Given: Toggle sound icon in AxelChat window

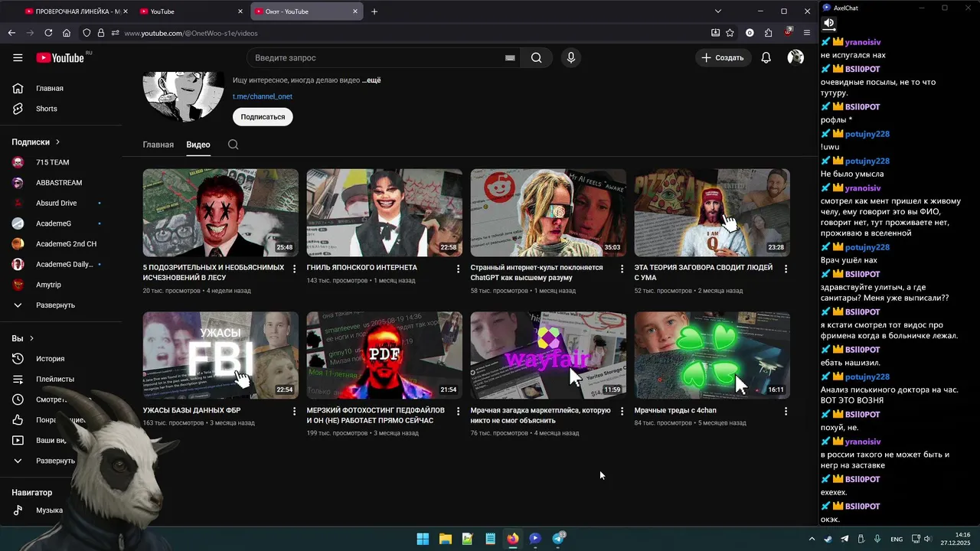Looking at the screenshot, I should click(828, 23).
